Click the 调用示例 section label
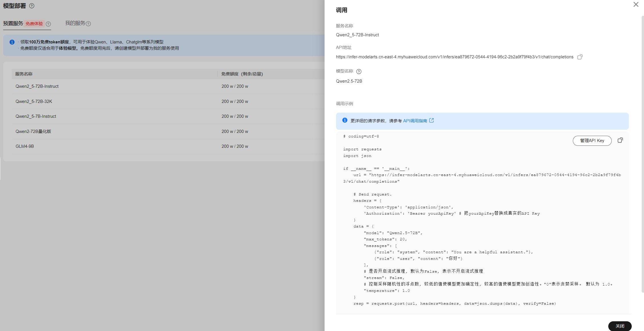 click(344, 104)
